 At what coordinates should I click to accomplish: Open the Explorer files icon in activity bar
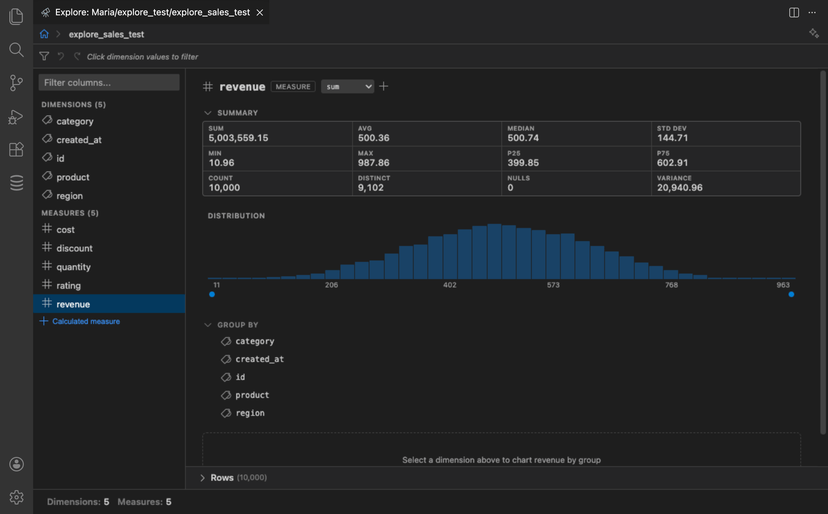coord(16,16)
